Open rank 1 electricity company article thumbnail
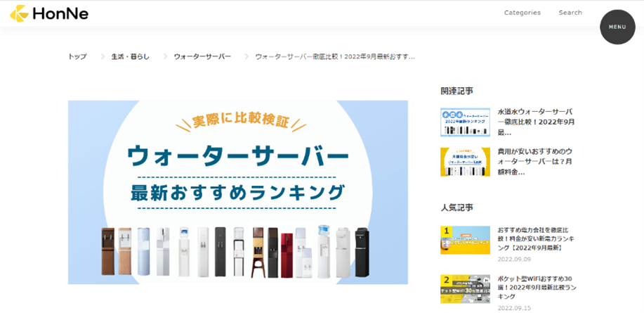 click(465, 240)
